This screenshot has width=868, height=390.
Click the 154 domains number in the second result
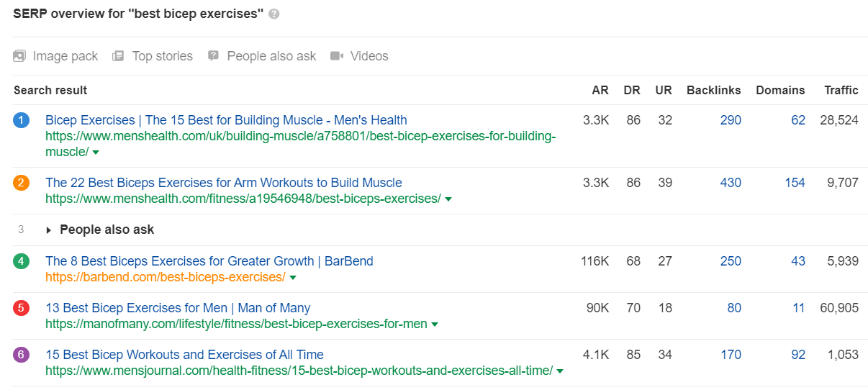click(795, 183)
